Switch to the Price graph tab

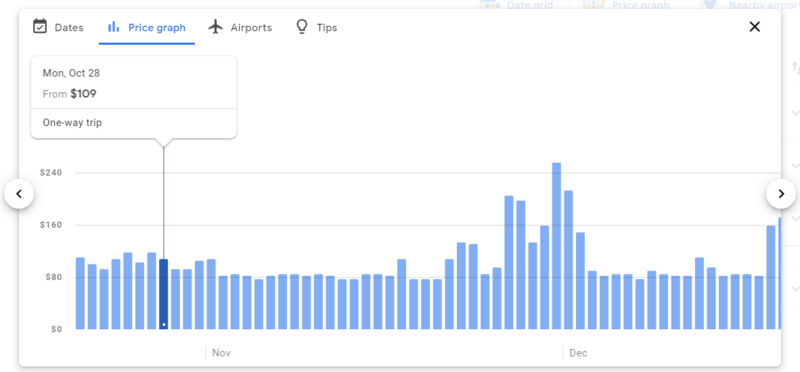(x=146, y=27)
